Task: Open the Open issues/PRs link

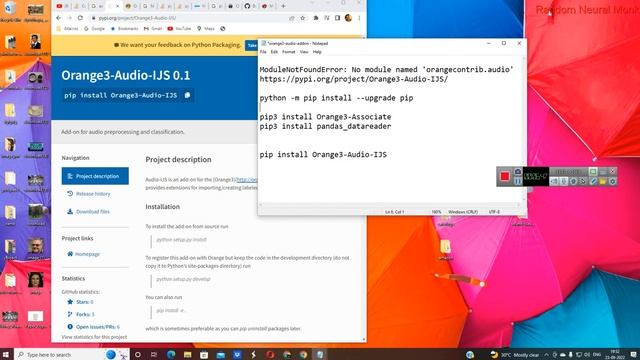Action: tap(93, 327)
